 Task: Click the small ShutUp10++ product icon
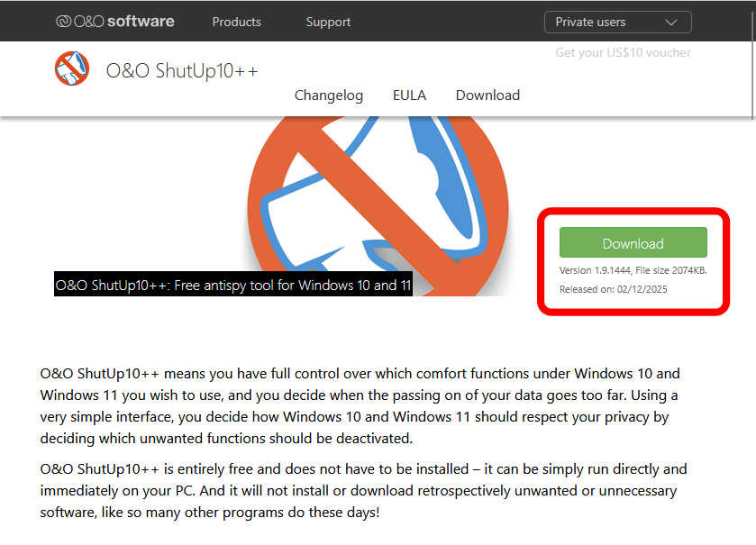point(71,69)
